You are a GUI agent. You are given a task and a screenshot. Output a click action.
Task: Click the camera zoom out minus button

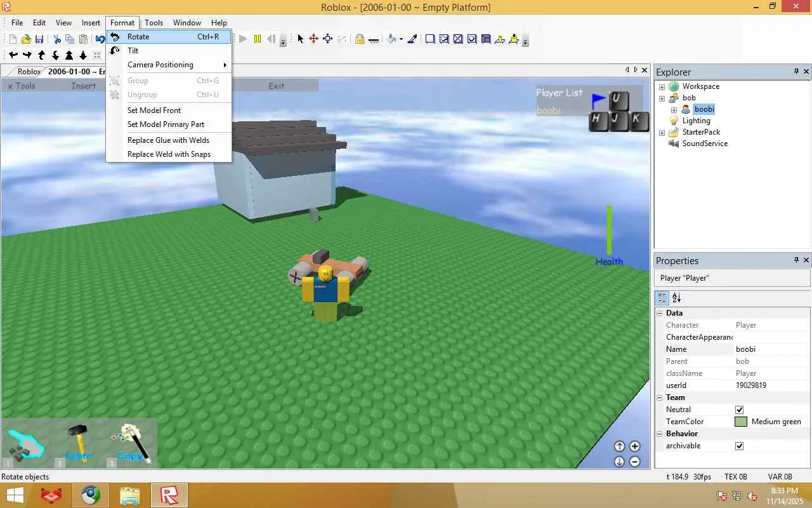[634, 462]
